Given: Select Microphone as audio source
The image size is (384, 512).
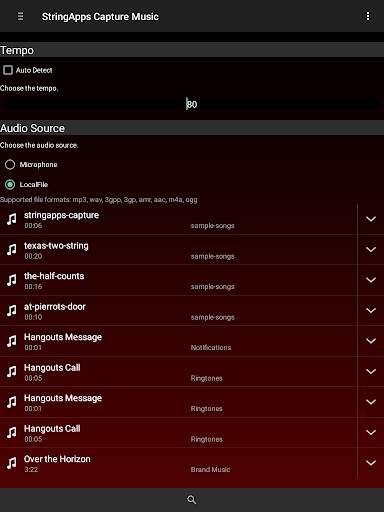Looking at the screenshot, I should point(10,164).
